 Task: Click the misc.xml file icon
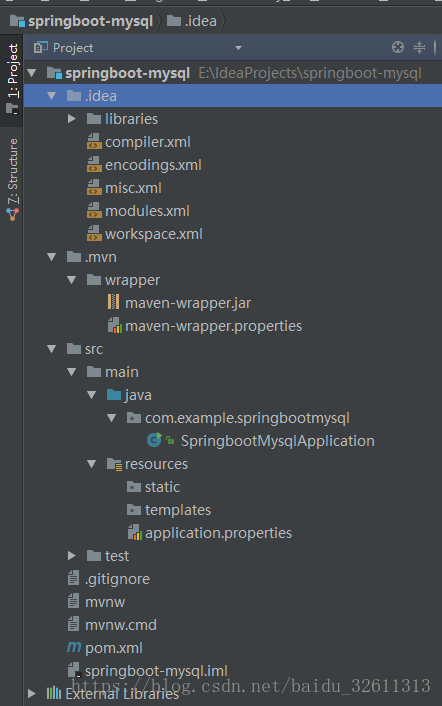click(94, 187)
